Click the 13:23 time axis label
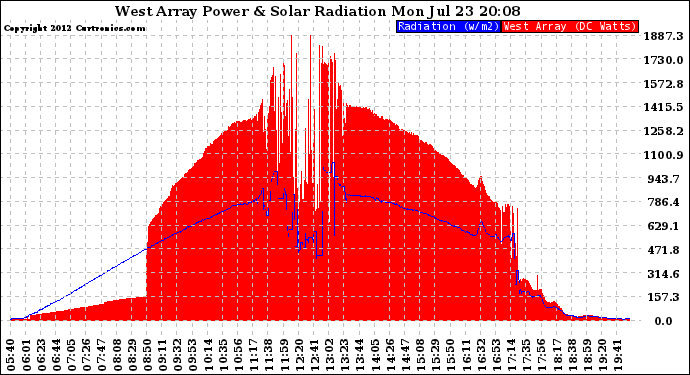 point(345,354)
